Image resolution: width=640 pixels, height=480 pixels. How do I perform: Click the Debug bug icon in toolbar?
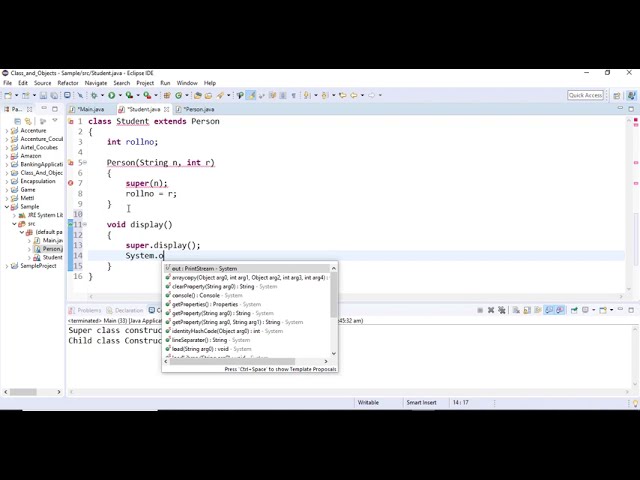click(94, 96)
